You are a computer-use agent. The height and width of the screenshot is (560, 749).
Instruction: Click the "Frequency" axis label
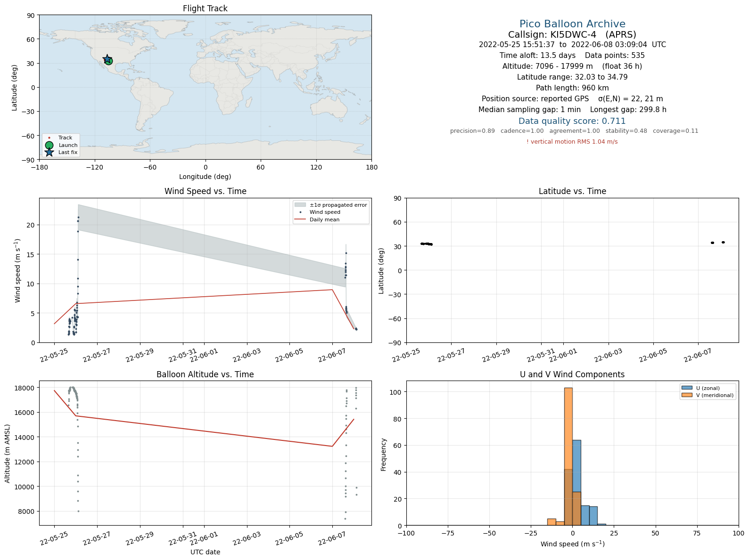click(x=384, y=454)
